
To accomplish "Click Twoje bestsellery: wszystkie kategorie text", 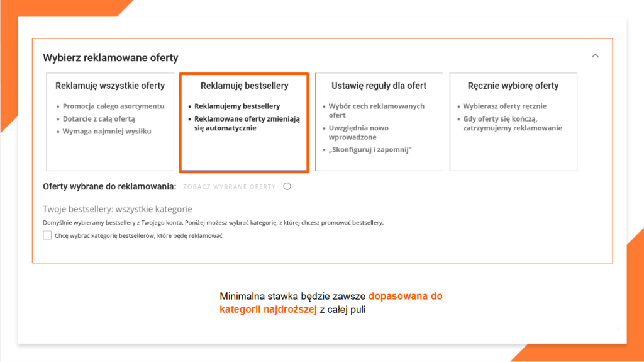I will tap(118, 209).
